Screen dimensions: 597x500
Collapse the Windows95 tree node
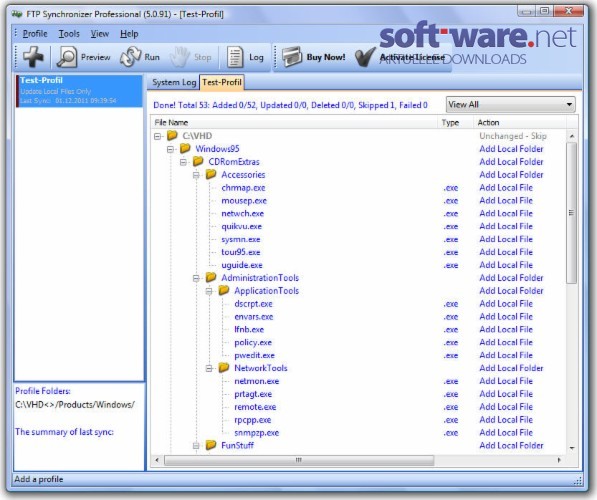170,149
